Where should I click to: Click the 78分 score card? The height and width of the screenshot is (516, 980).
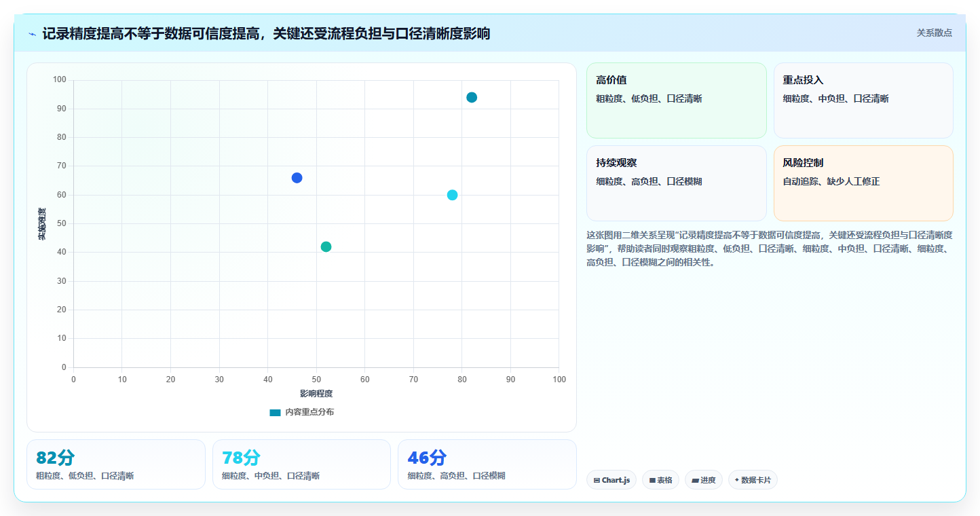(x=301, y=464)
